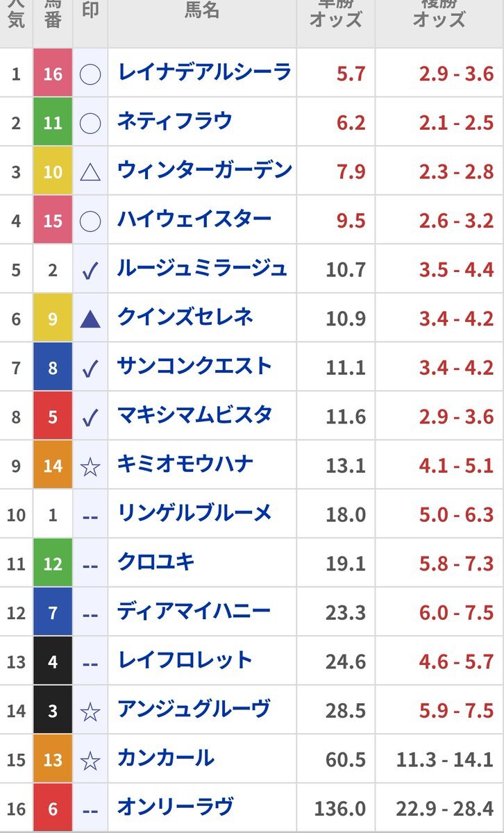Viewport: 504px width, 833px height.
Task: Click the yellow number 10 badge
Action: coord(53,171)
